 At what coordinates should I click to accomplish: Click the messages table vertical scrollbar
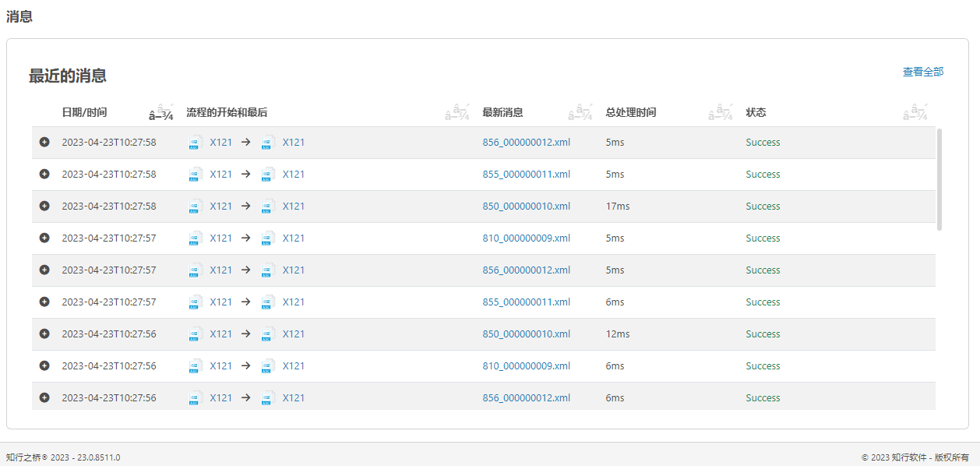pos(939,180)
